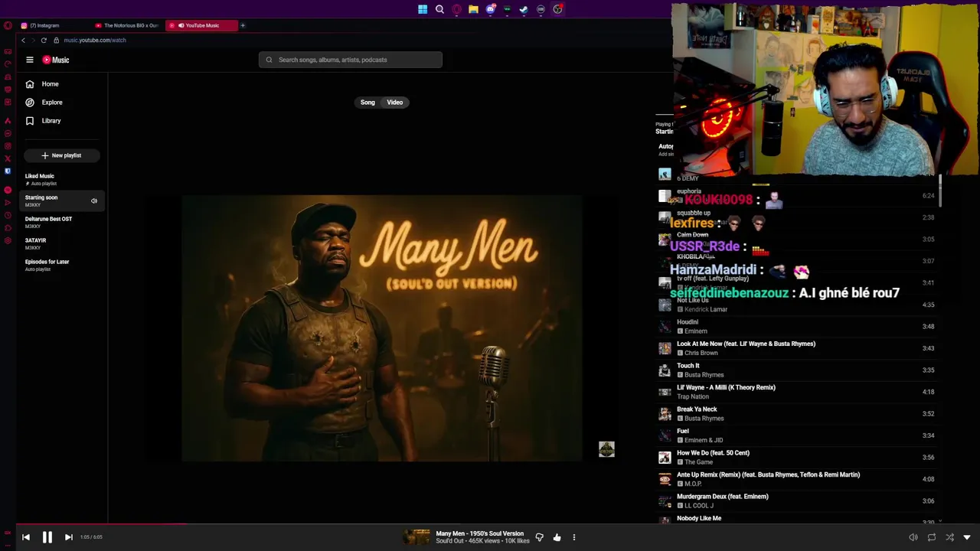This screenshot has width=980, height=551.
Task: Open more actions three-dot menu in player bar
Action: click(x=573, y=537)
